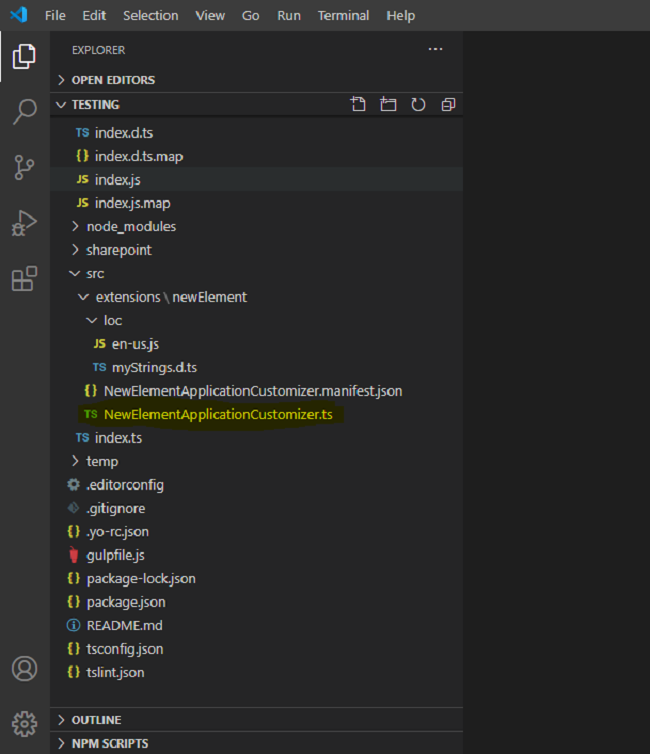Click the braces icon beside .yo-rc.json
This screenshot has width=650, height=754.
coord(74,531)
